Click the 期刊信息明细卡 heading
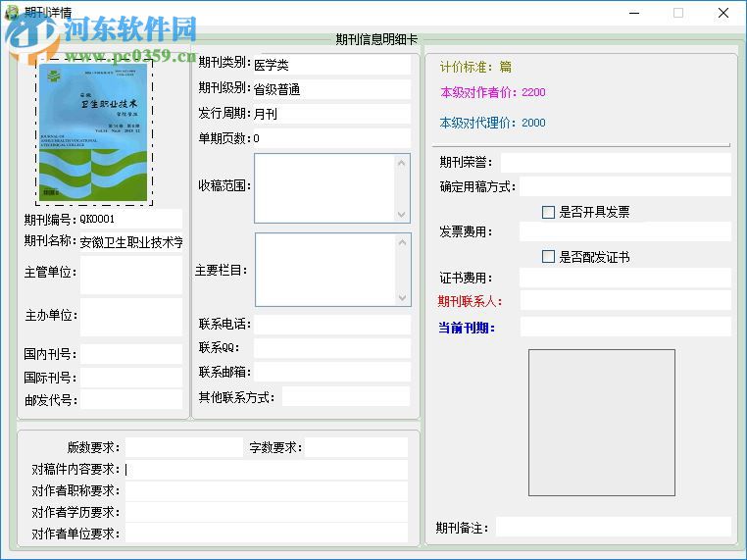The image size is (747, 560). (376, 39)
